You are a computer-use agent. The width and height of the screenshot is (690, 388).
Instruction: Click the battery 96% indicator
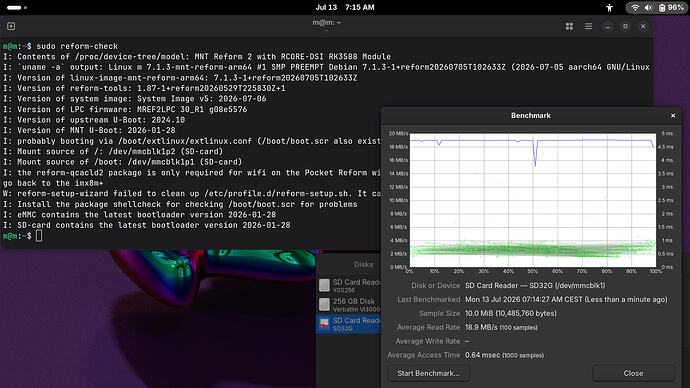click(x=671, y=7)
